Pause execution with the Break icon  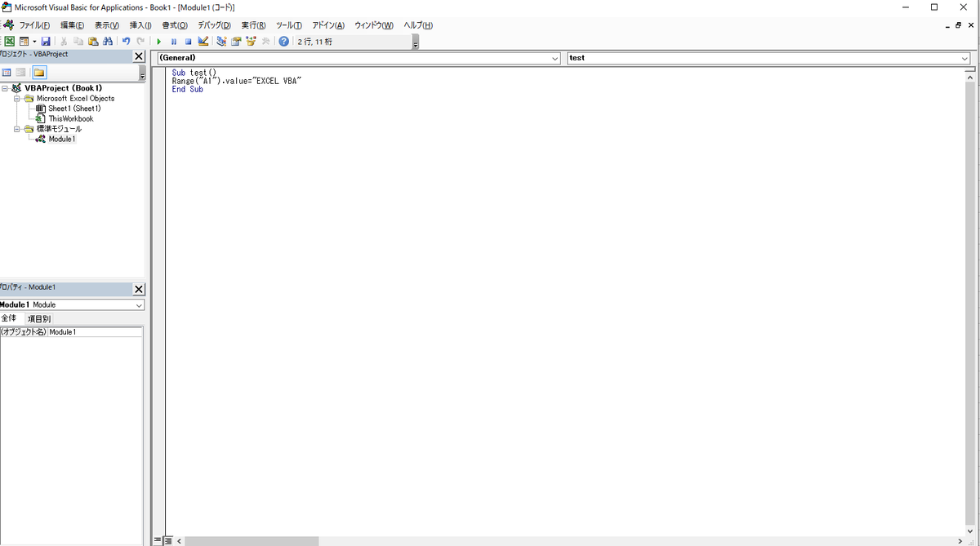[174, 42]
